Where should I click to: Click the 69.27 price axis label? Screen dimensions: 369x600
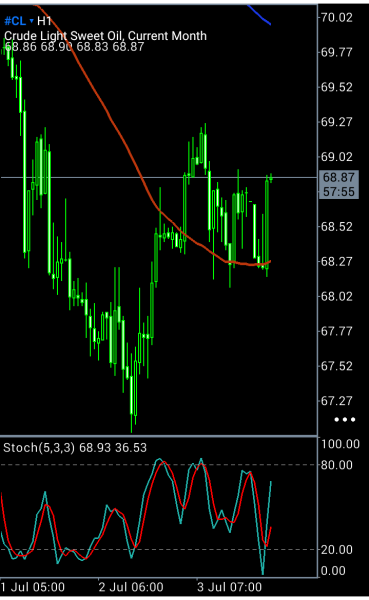[x=336, y=122]
